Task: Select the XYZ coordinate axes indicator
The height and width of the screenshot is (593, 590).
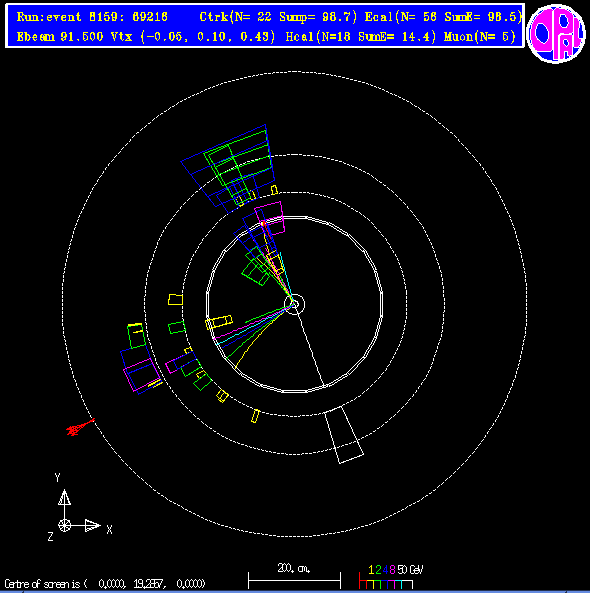Action: tap(79, 508)
